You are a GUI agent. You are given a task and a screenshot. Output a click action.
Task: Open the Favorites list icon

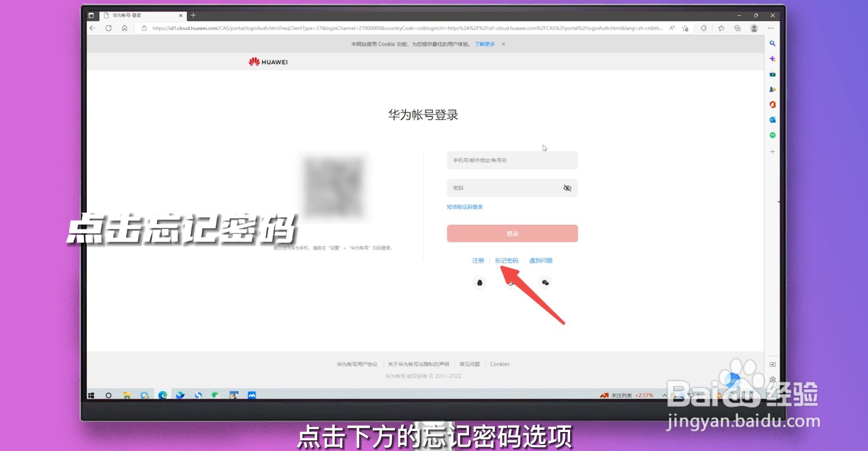click(x=721, y=28)
